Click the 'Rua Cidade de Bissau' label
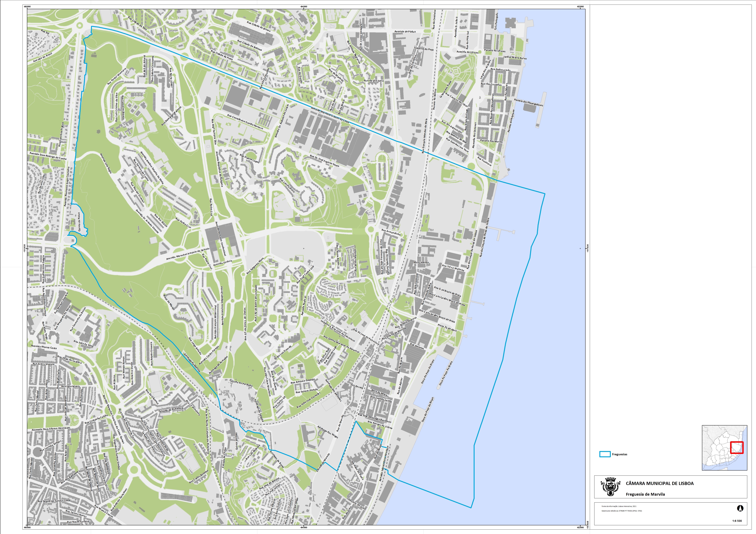Viewport: 756px width, 534px height. click(x=258, y=26)
